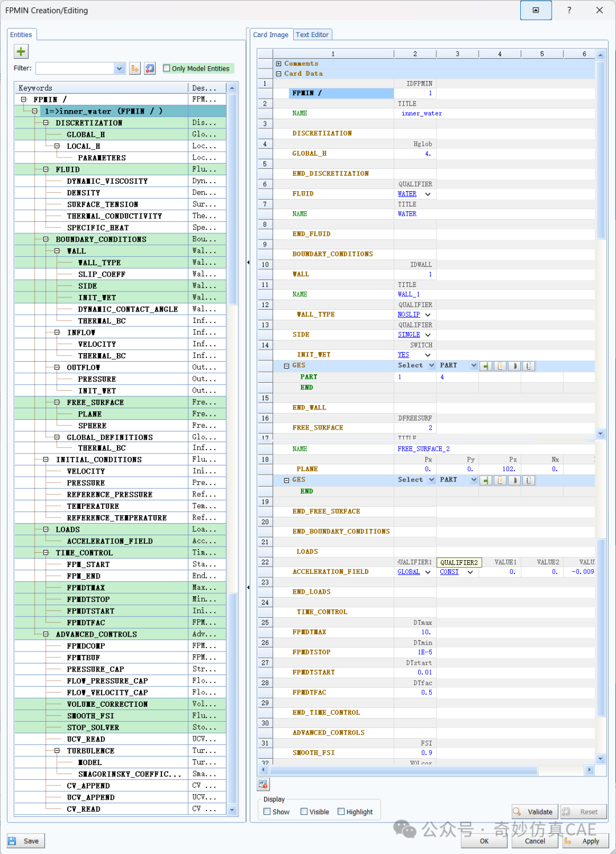Click the third tool icon in first GES row
Viewport: 616px width, 854px height.
coord(514,366)
